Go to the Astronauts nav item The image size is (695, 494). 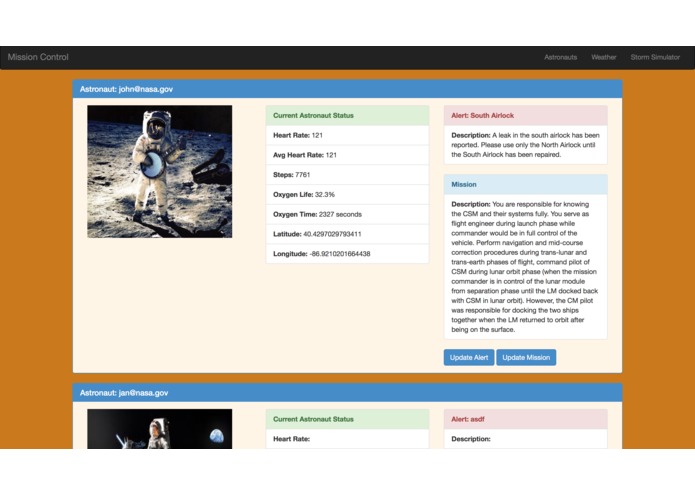(560, 57)
